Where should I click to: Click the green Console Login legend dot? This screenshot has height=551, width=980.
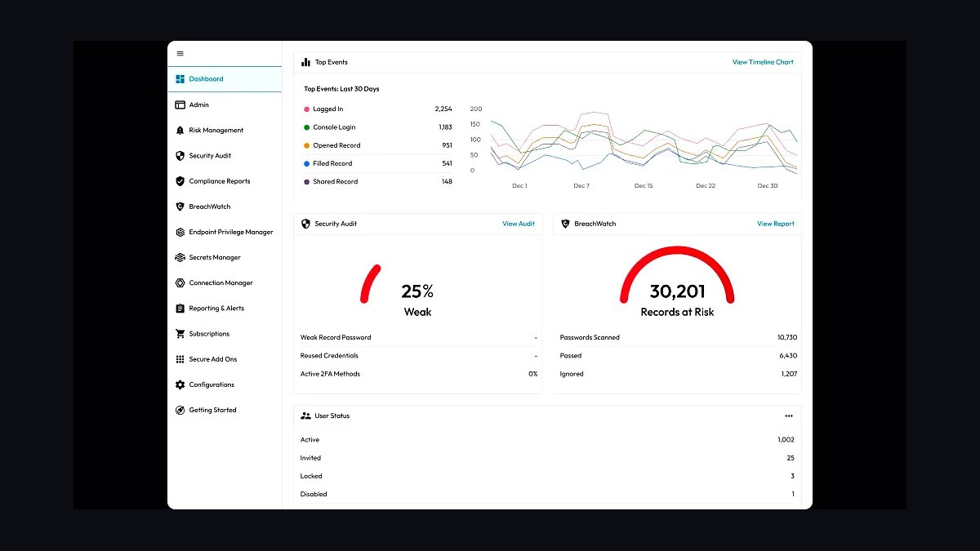click(306, 127)
